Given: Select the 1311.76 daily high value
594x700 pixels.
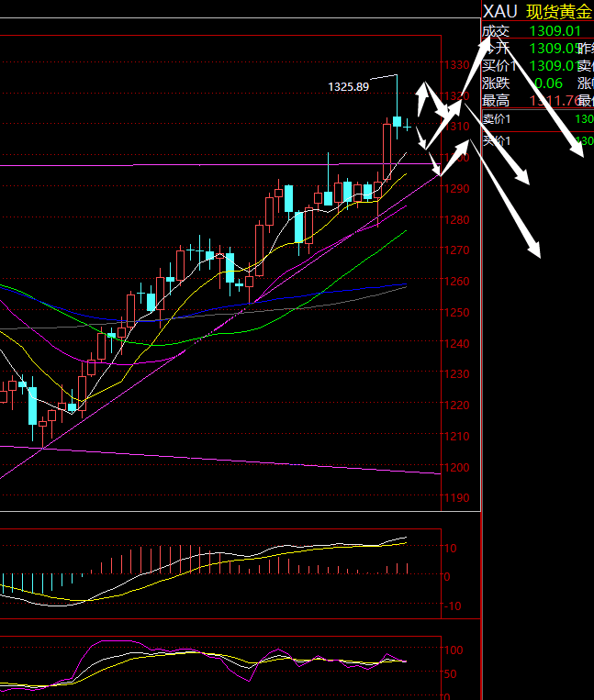Looking at the screenshot, I should (555, 100).
